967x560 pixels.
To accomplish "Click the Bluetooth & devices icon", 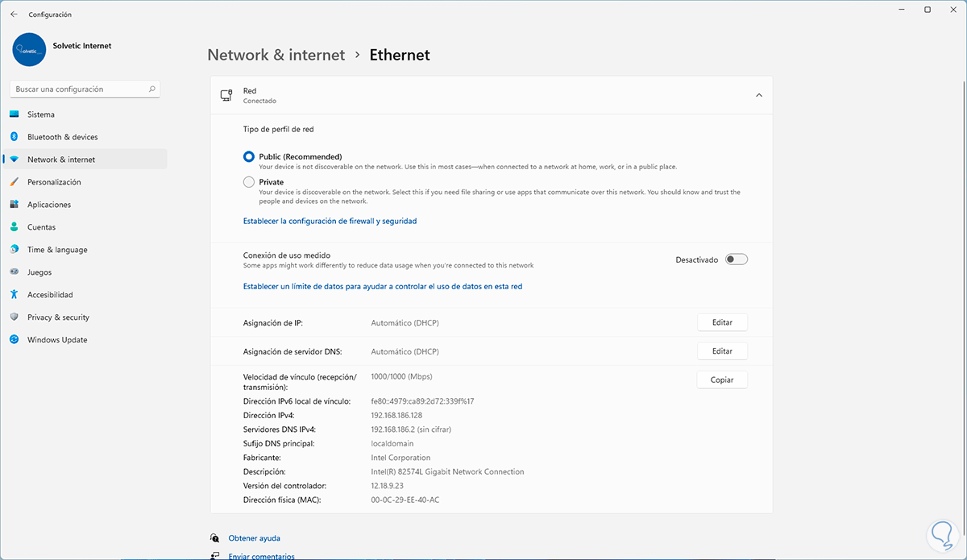I will click(x=14, y=137).
